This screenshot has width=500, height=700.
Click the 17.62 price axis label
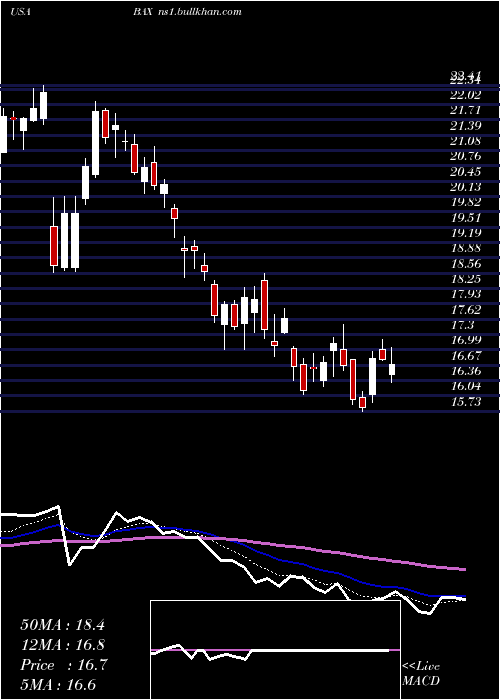click(x=465, y=310)
